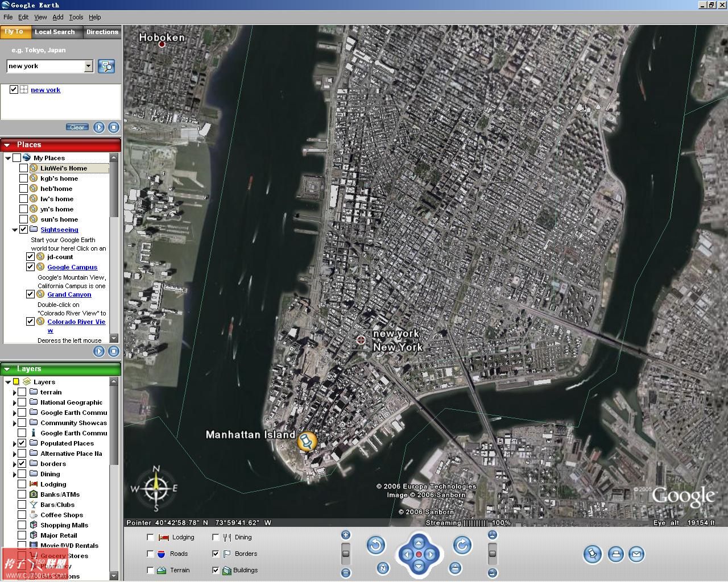Open the Fly To search dropdown

tap(88, 66)
